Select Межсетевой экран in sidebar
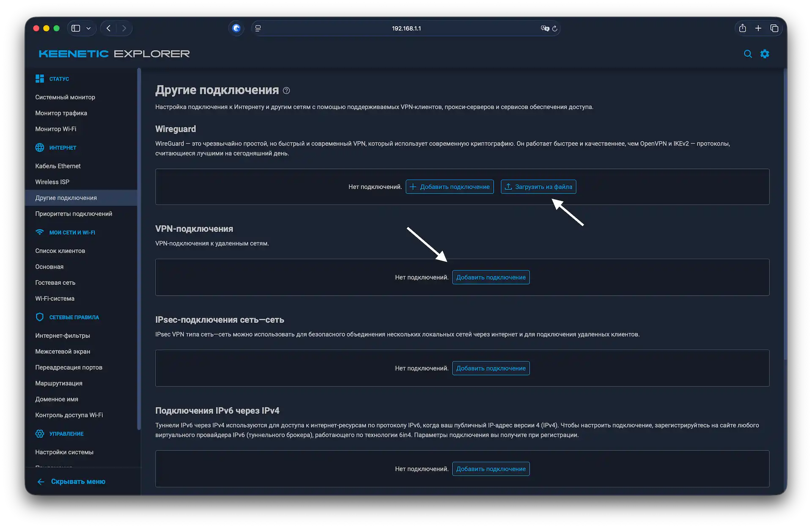812x528 pixels. tap(63, 352)
